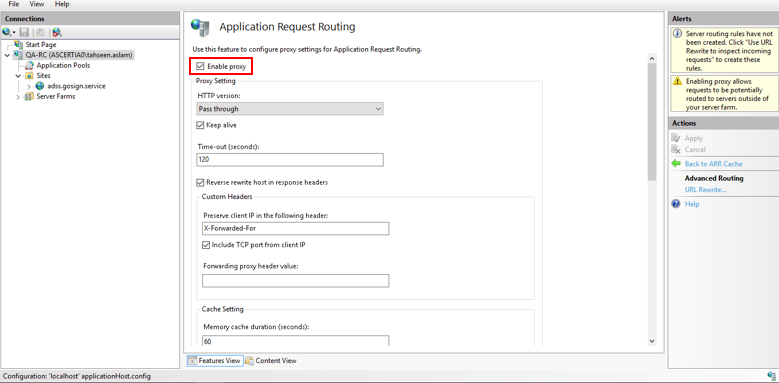Screen dimensions: 779x383
Task: Switch to Content View tab
Action: point(271,361)
